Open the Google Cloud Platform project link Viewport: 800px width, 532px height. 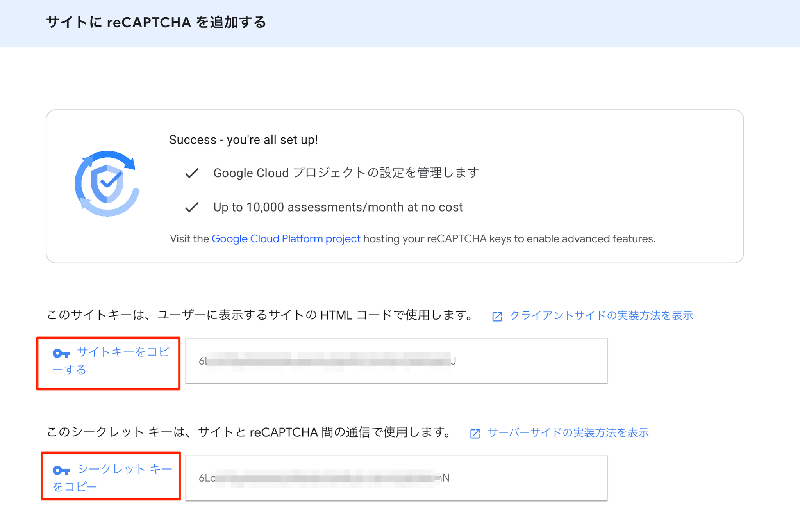[x=286, y=238]
